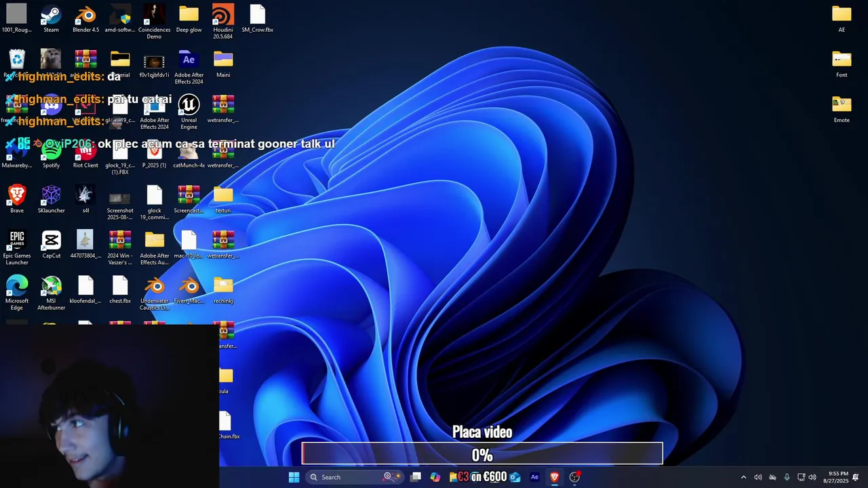This screenshot has width=868, height=488.
Task: Launch the CapCut shortcut
Action: (51, 245)
